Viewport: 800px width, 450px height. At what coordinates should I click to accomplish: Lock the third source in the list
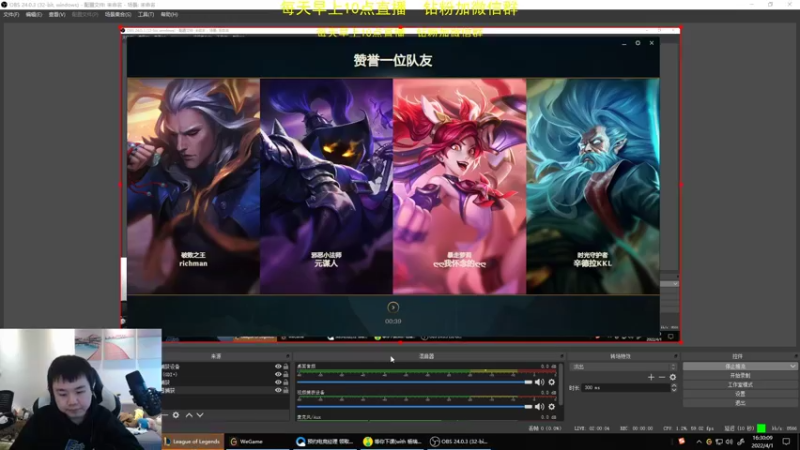point(286,382)
